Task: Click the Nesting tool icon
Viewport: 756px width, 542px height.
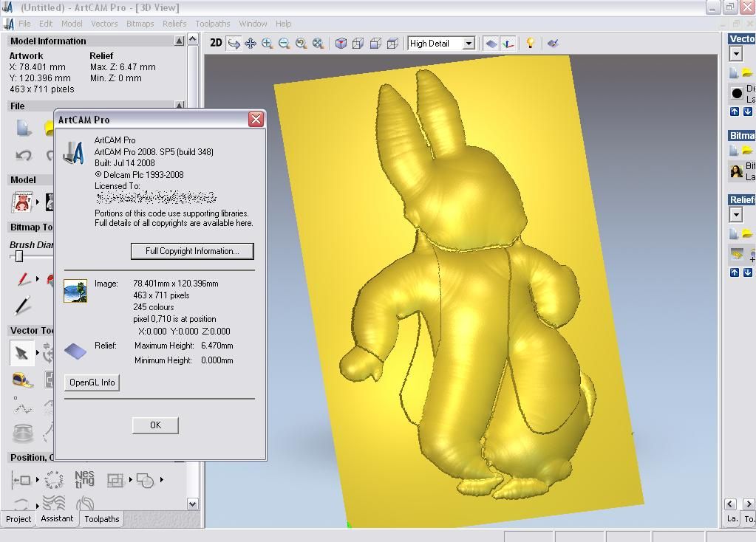Action: click(x=84, y=479)
